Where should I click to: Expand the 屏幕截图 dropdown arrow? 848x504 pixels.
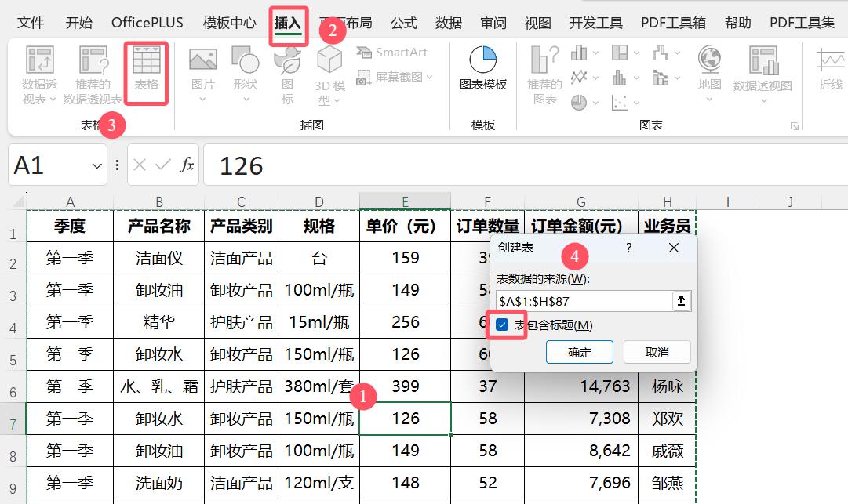429,78
